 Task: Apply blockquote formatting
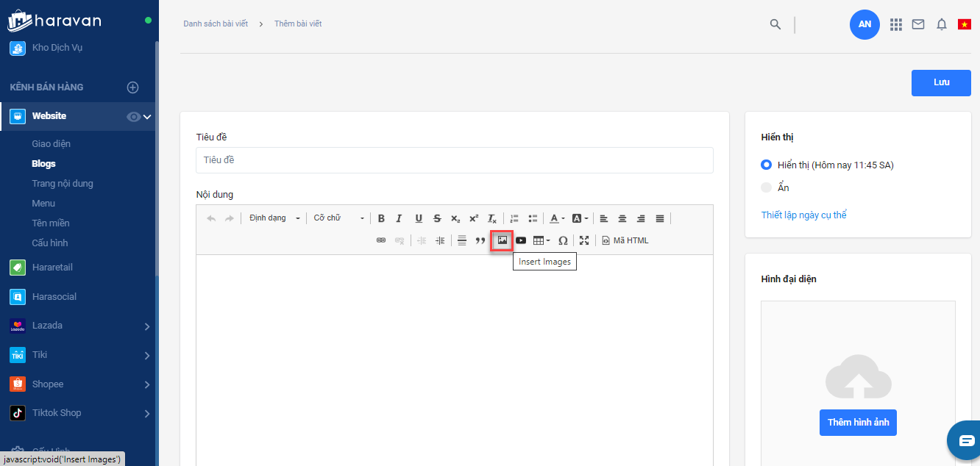pyautogui.click(x=480, y=240)
